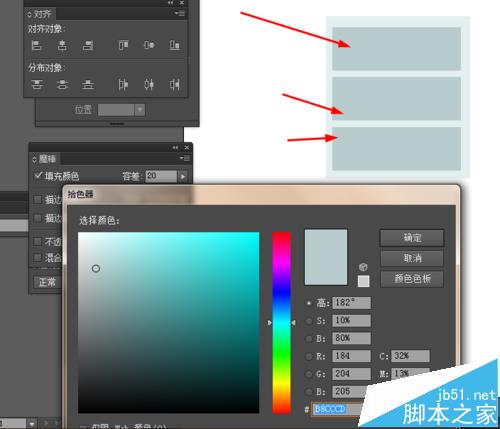Click the vertical hue spectrum slider
500x429 pixels.
(281, 323)
